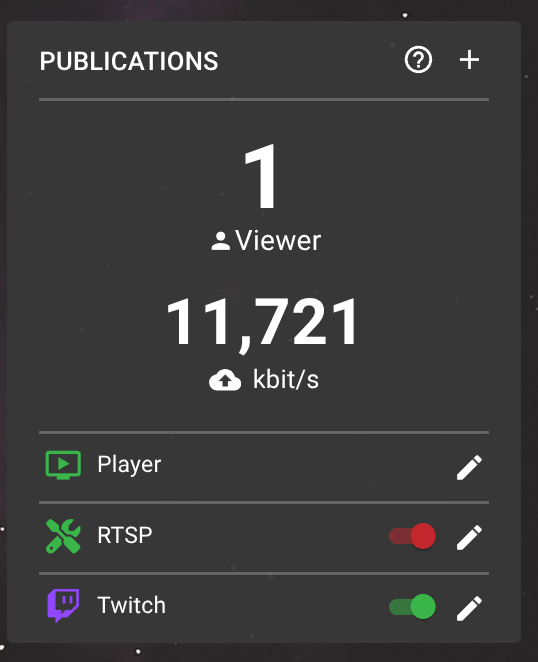Edit the RTSP publication settings
Image resolution: width=538 pixels, height=662 pixels.
pyautogui.click(x=469, y=537)
